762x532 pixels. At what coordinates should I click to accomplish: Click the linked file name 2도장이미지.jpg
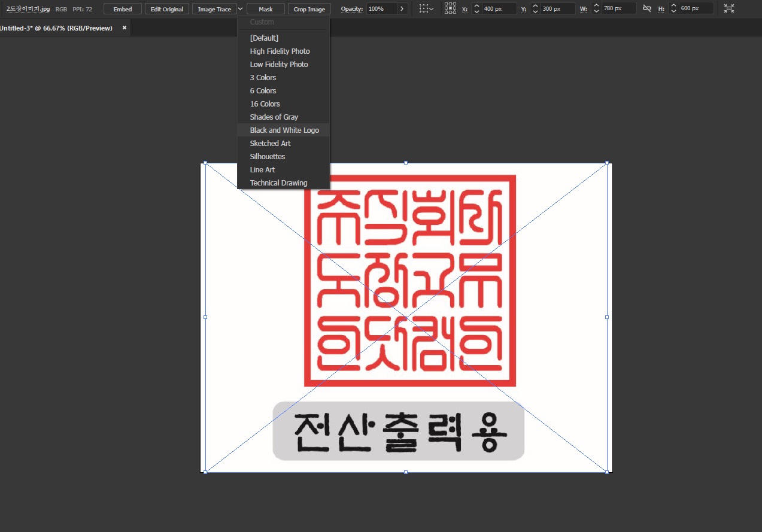click(x=28, y=9)
